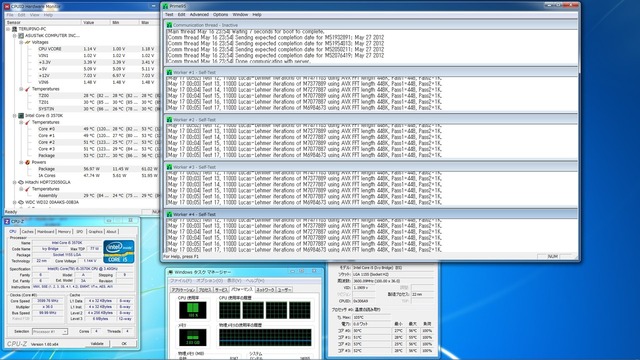This screenshot has height=360, width=640.
Task: Click the Core Speed value field in CPU-Z
Action: click(48, 301)
